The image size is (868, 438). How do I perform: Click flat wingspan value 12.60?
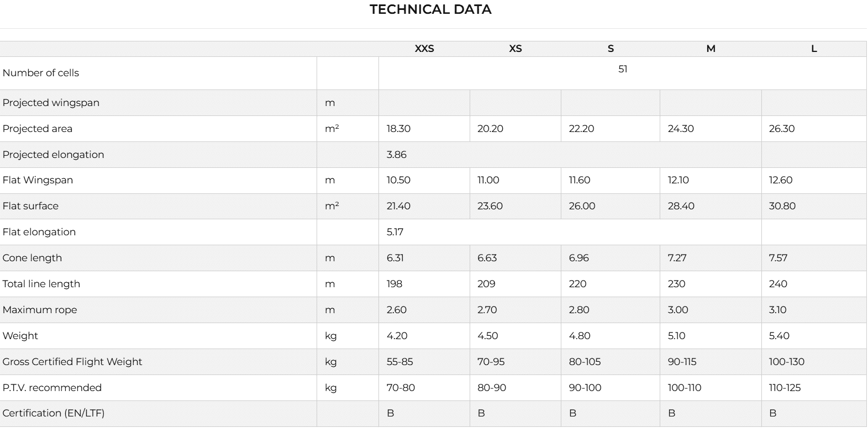781,180
